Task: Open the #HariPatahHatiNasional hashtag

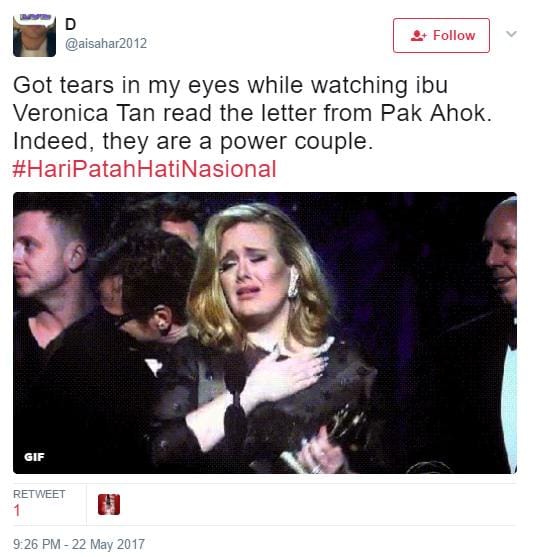Action: point(144,169)
